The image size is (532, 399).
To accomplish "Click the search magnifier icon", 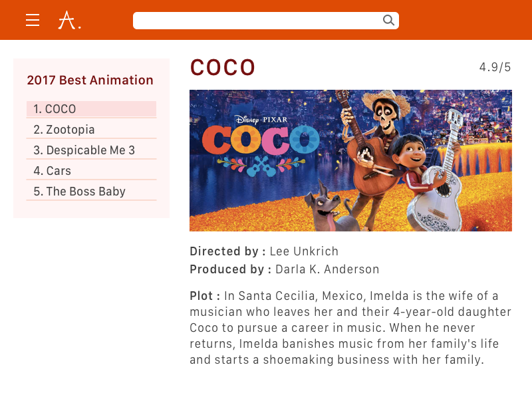I will tap(388, 21).
